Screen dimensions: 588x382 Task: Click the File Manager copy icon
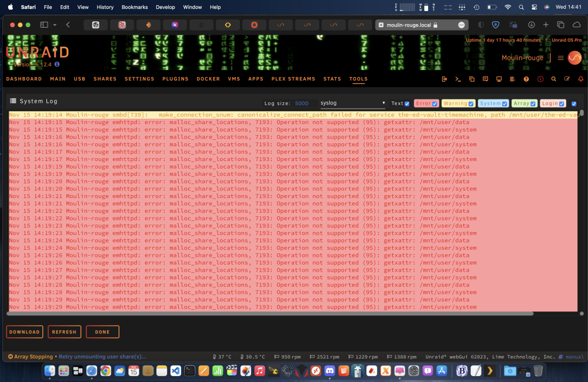coord(472,79)
